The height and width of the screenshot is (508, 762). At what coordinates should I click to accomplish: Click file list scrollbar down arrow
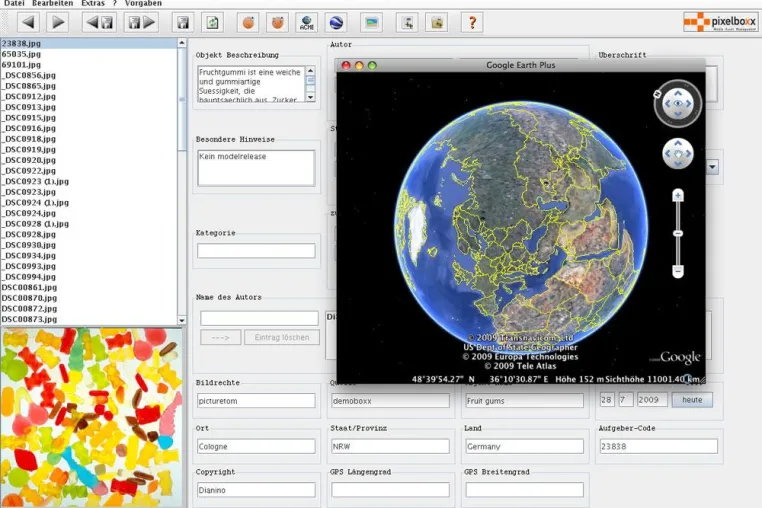[182, 320]
